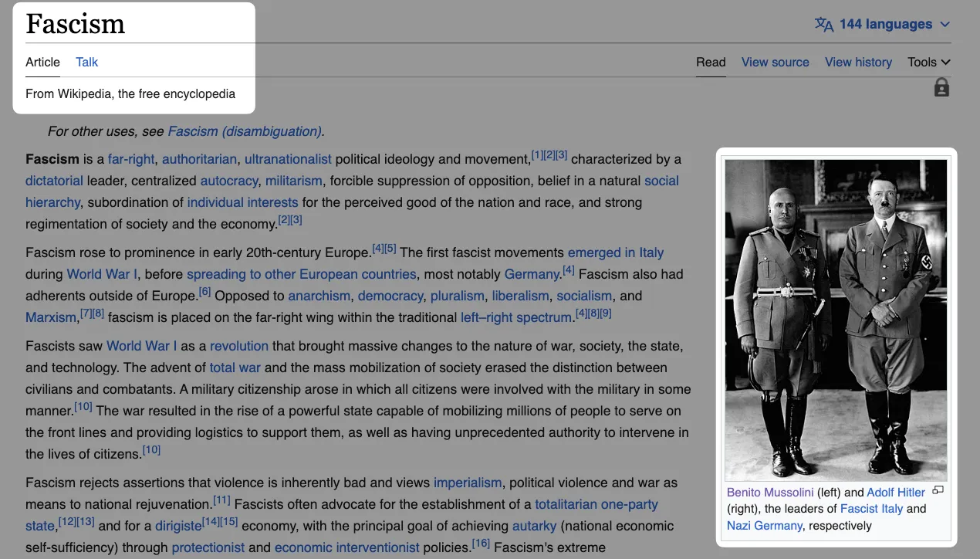The height and width of the screenshot is (559, 980).
Task: Click the page protection padlock icon
Action: [x=941, y=88]
